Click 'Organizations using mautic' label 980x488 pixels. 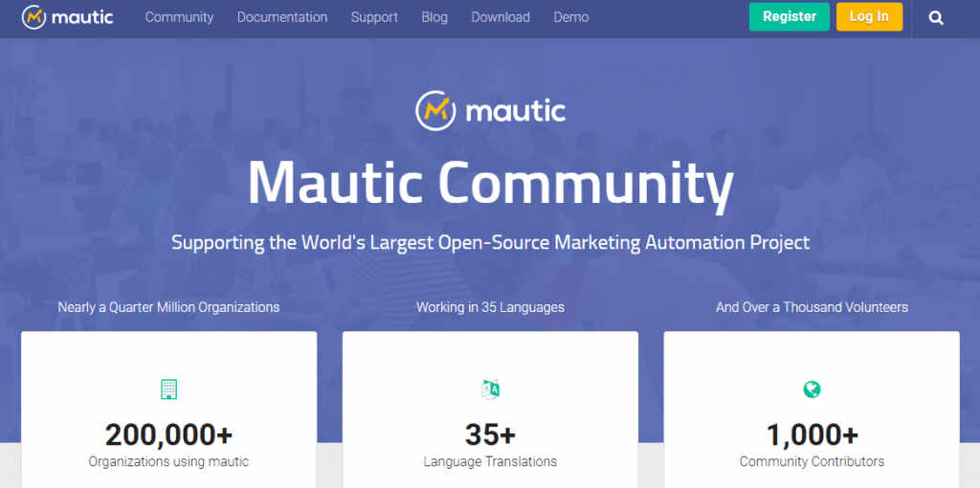(168, 462)
